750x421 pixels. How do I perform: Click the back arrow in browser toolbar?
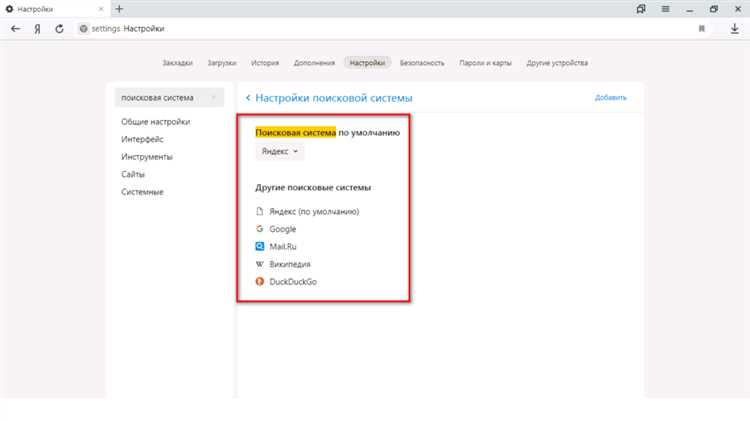point(15,29)
